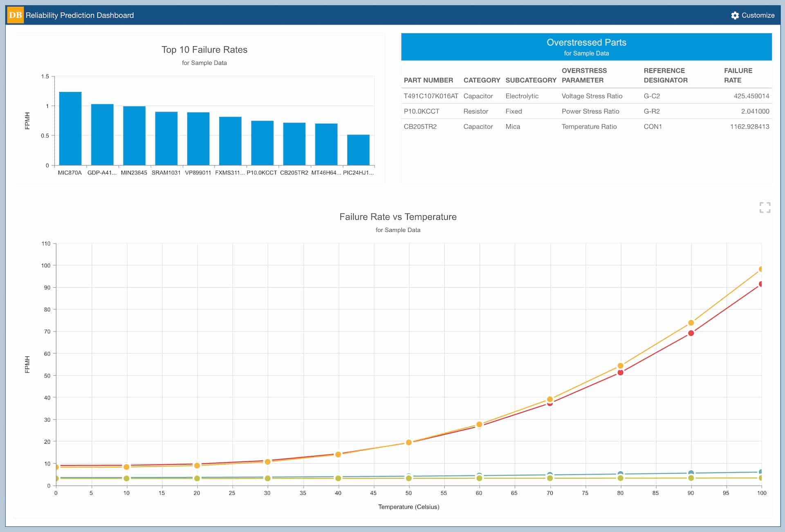This screenshot has height=532, width=785.
Task: Click the red data point at 80 Celsius
Action: [620, 372]
